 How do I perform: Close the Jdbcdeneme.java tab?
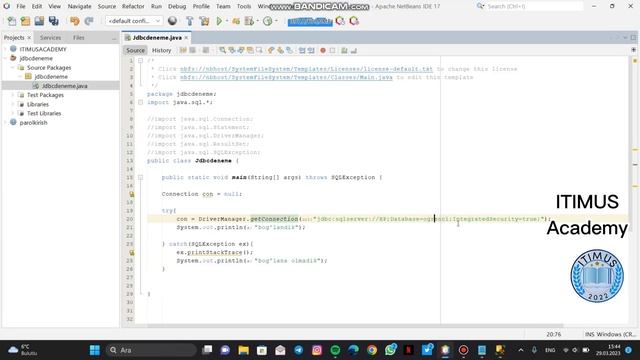point(187,38)
